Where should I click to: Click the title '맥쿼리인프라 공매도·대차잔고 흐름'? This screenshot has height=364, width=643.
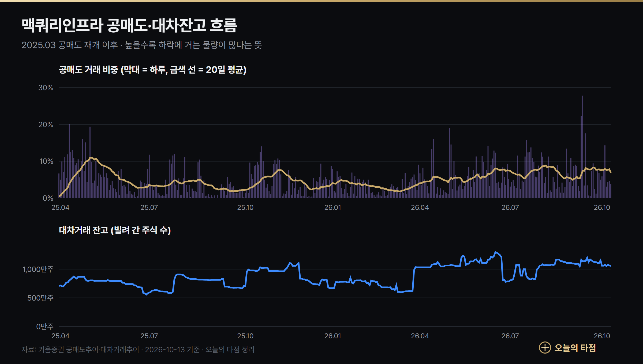click(x=129, y=25)
